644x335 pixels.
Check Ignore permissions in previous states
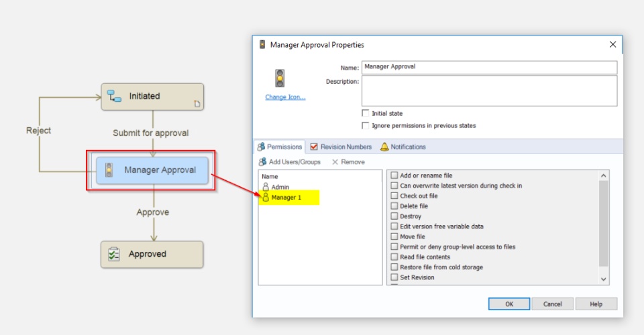tap(366, 125)
